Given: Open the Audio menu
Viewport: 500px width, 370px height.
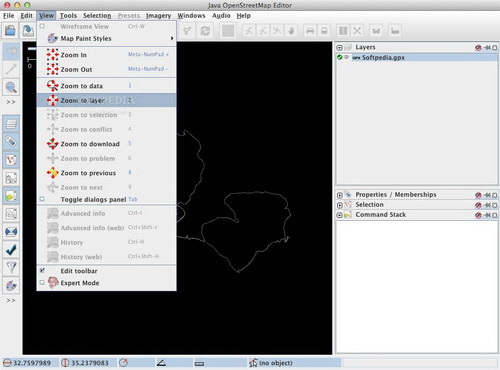Looking at the screenshot, I should click(221, 16).
